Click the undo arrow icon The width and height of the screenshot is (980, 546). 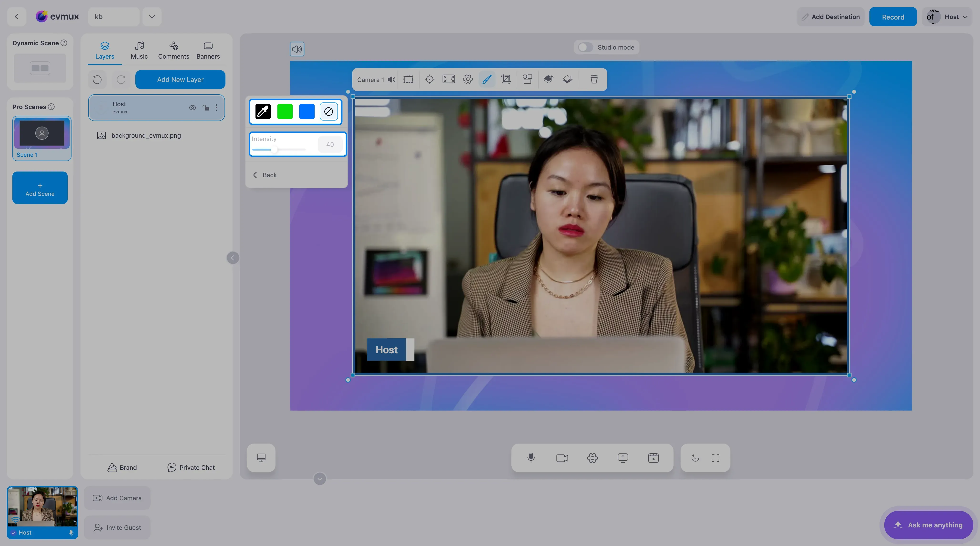97,80
